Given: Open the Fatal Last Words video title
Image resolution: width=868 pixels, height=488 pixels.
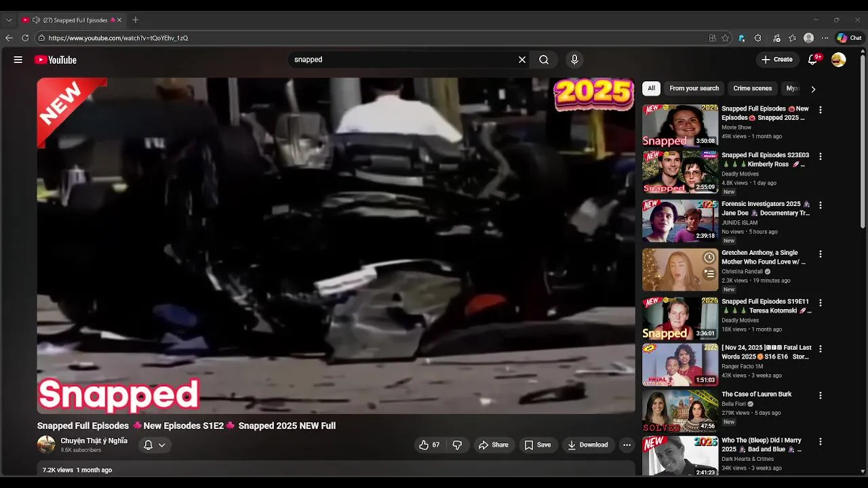Looking at the screenshot, I should coord(766,352).
